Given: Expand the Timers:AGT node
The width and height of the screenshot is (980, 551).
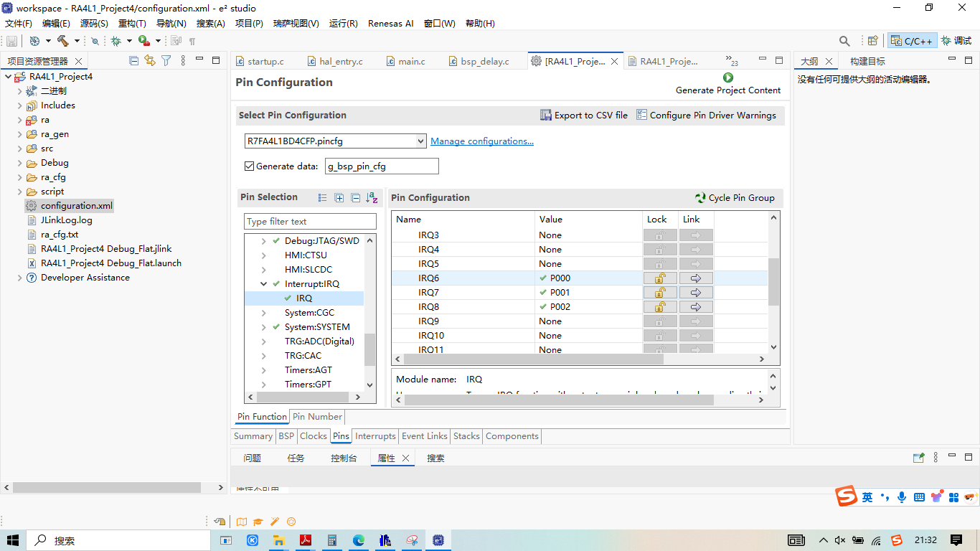Looking at the screenshot, I should 263,370.
